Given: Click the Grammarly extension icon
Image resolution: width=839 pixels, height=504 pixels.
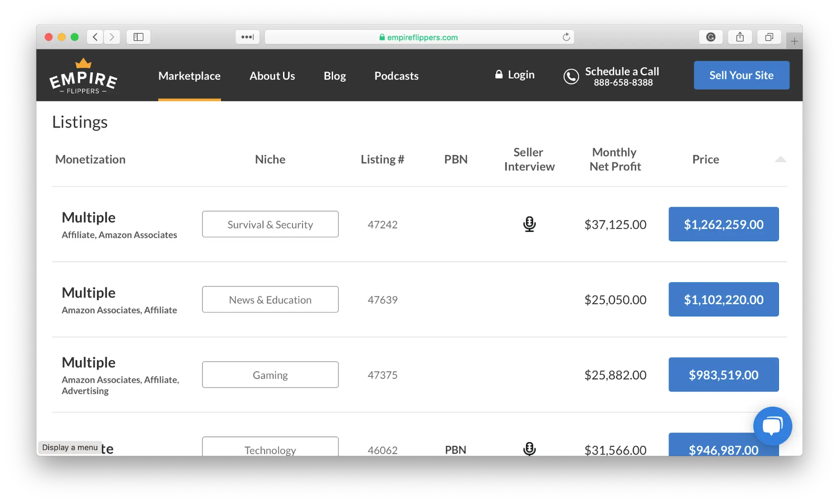Looking at the screenshot, I should (711, 37).
